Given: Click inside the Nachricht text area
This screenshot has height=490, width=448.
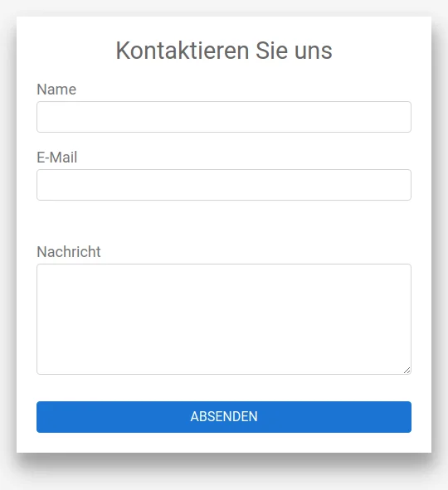Looking at the screenshot, I should point(224,319).
